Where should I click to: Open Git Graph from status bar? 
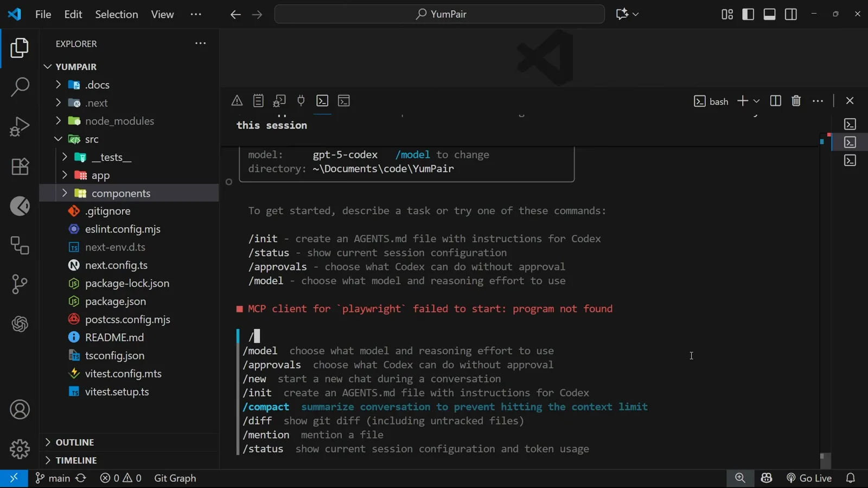tap(175, 478)
